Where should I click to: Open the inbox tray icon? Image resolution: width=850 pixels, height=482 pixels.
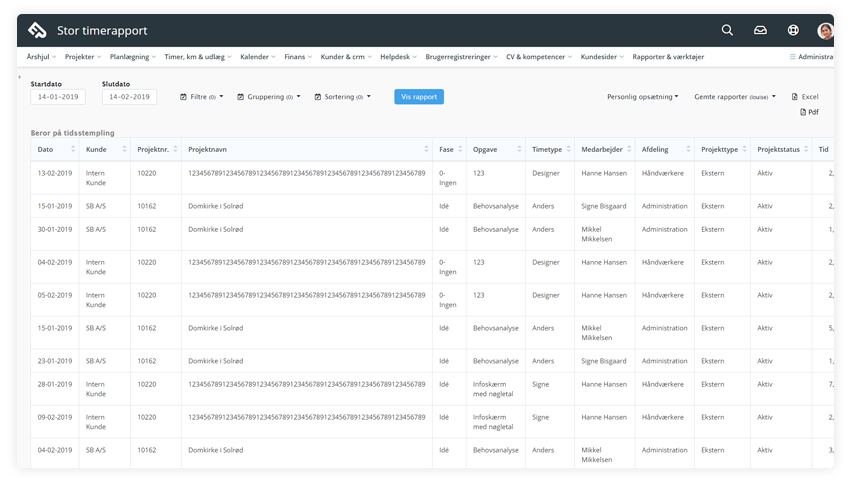coord(760,30)
